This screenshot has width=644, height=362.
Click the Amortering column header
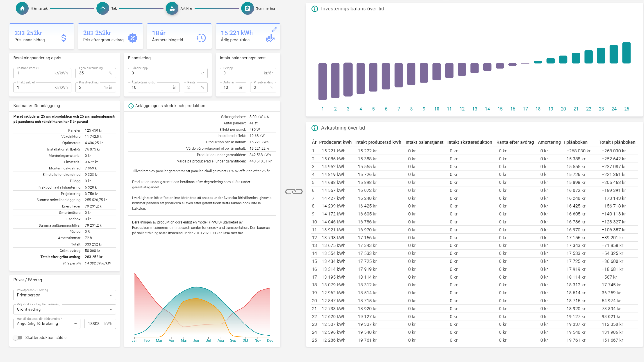pyautogui.click(x=549, y=142)
